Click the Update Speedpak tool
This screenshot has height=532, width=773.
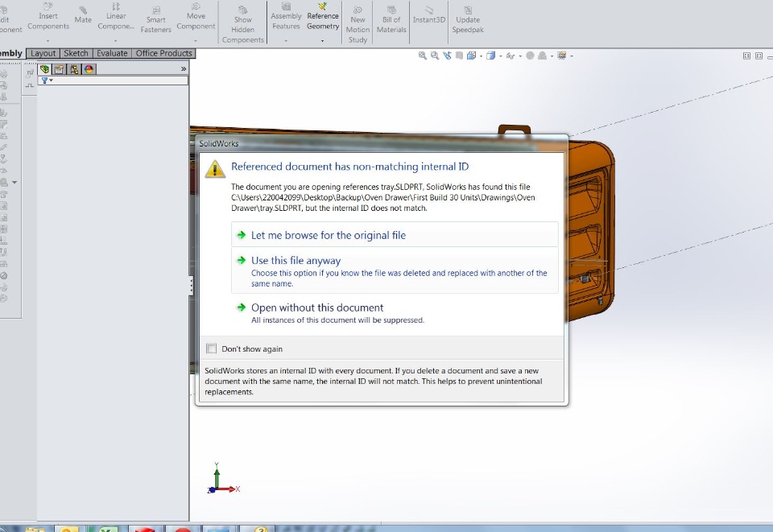[x=467, y=19]
